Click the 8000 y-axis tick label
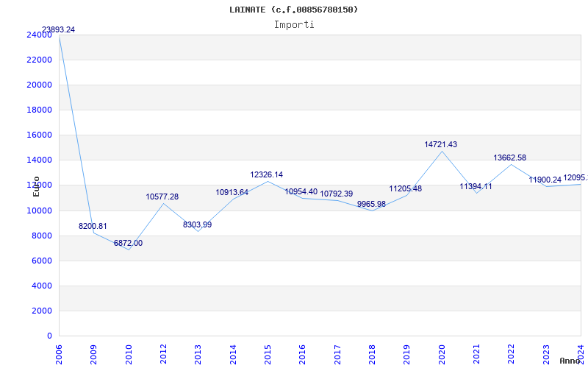 pyautogui.click(x=42, y=236)
